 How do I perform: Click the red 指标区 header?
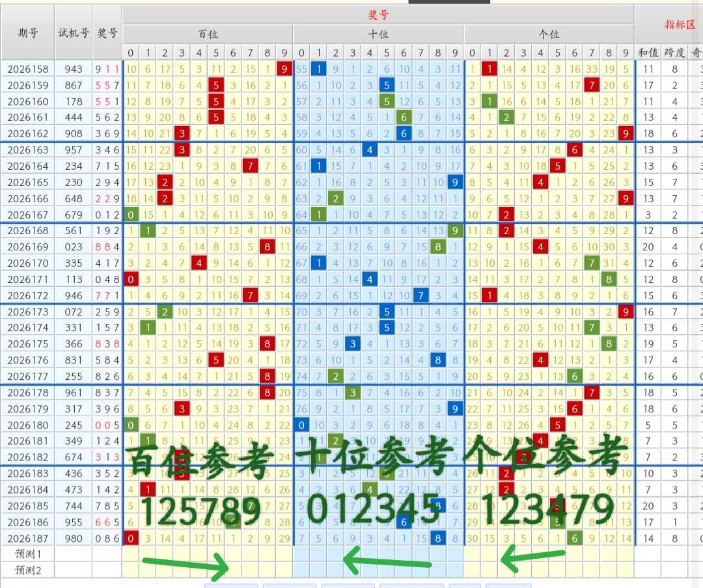pos(680,25)
